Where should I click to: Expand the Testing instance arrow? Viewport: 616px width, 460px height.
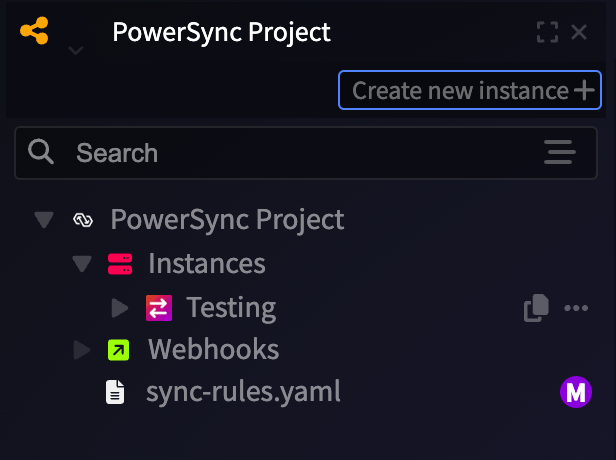[x=120, y=308]
